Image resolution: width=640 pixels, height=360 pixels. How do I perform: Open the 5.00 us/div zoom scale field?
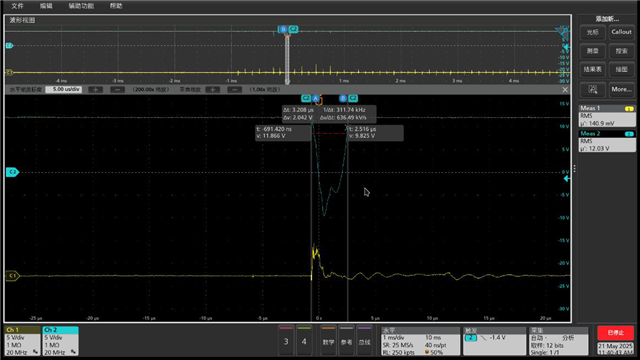coord(64,89)
